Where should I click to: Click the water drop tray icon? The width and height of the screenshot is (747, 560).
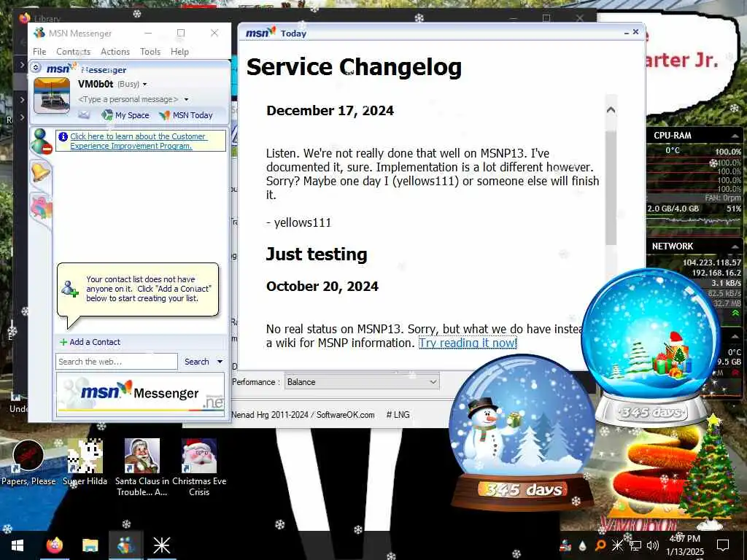click(582, 545)
